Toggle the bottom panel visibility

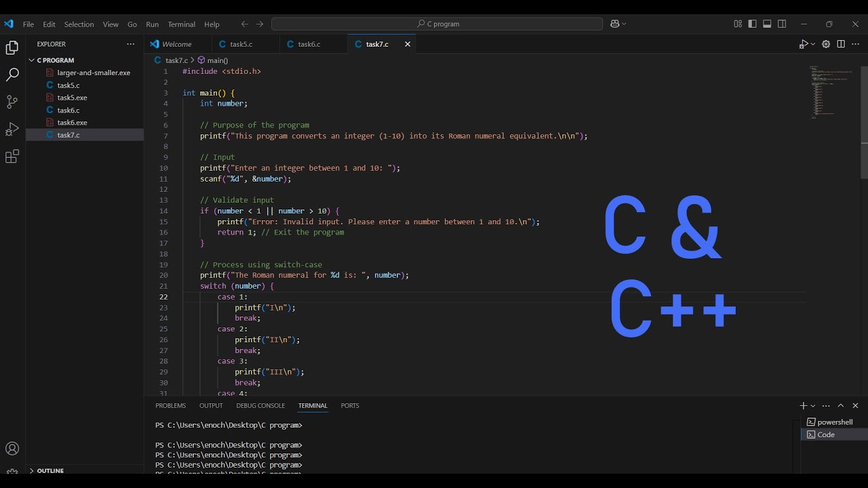click(x=767, y=24)
